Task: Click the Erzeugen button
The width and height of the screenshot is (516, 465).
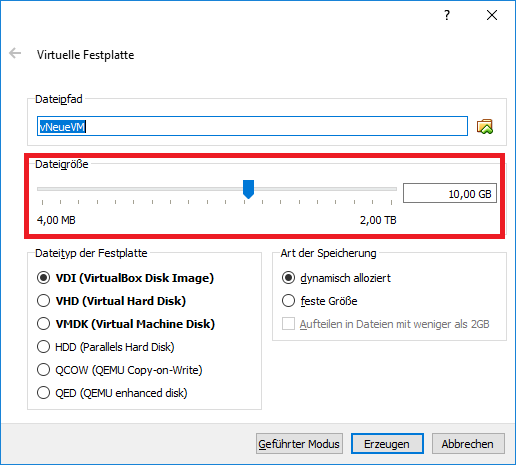Action: tap(387, 444)
